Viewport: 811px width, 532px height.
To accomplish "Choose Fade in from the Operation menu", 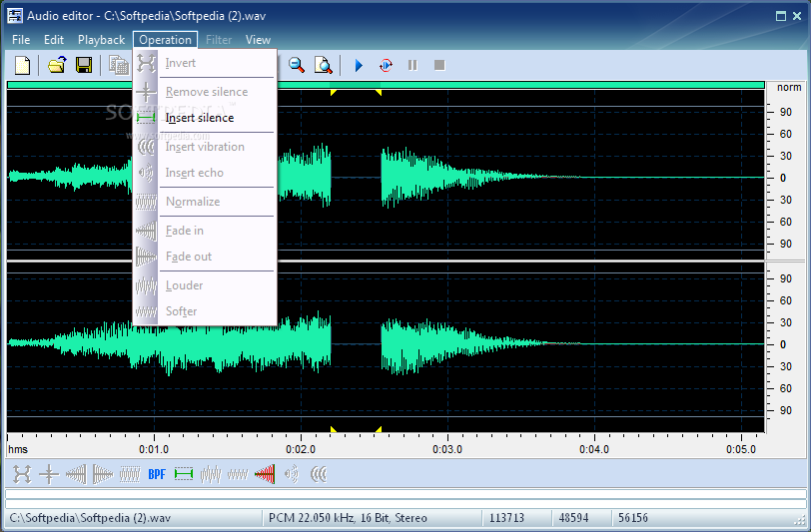I will (205, 231).
